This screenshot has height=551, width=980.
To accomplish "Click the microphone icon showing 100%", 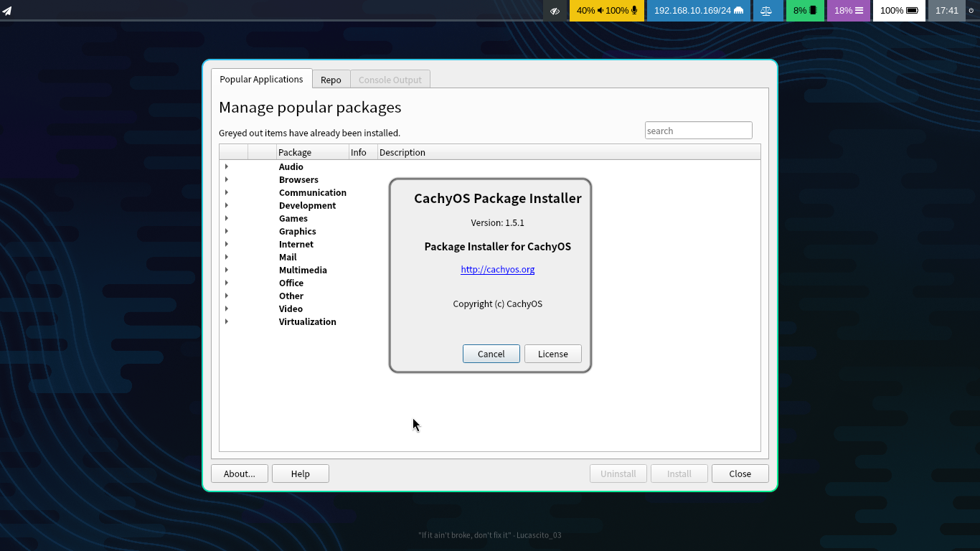I will point(634,11).
